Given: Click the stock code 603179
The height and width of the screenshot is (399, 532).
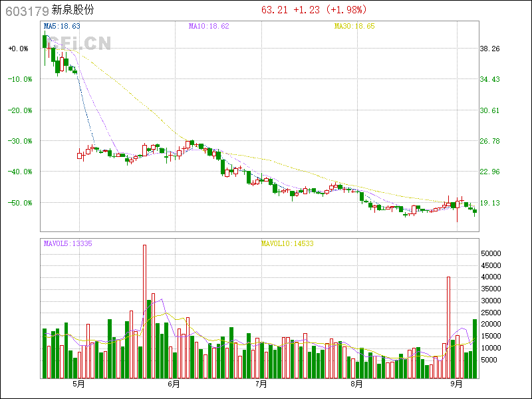Looking at the screenshot, I should point(26,11).
